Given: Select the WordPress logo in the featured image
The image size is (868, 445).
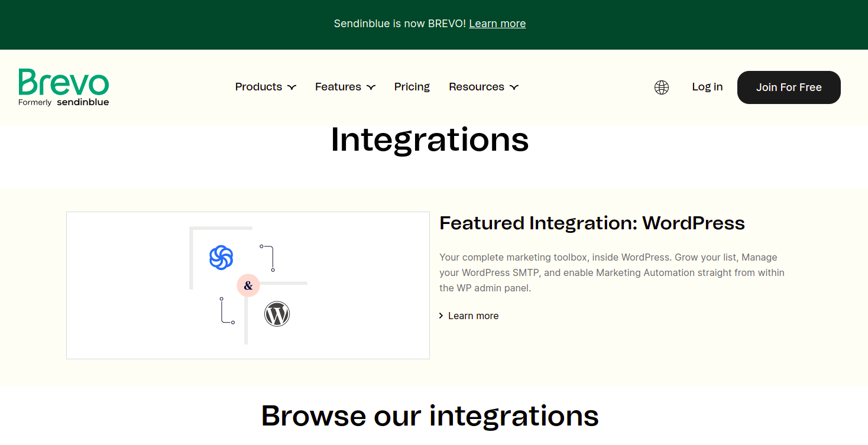Looking at the screenshot, I should click(277, 314).
